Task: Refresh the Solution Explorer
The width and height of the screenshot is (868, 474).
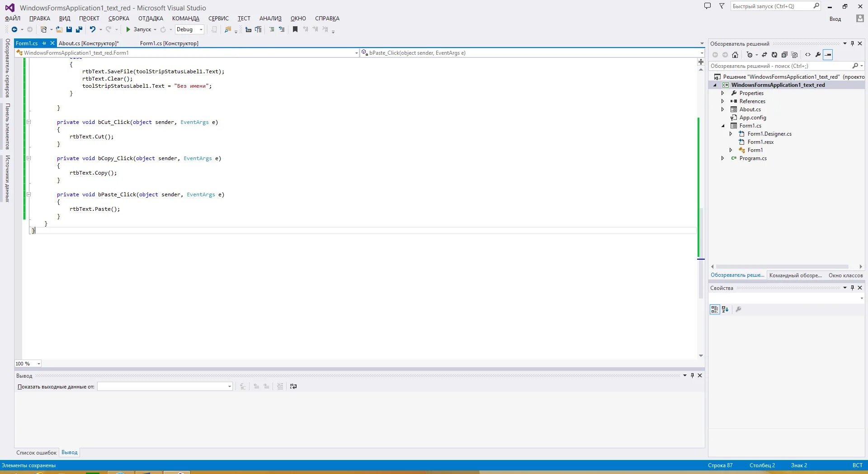Action: (774, 54)
